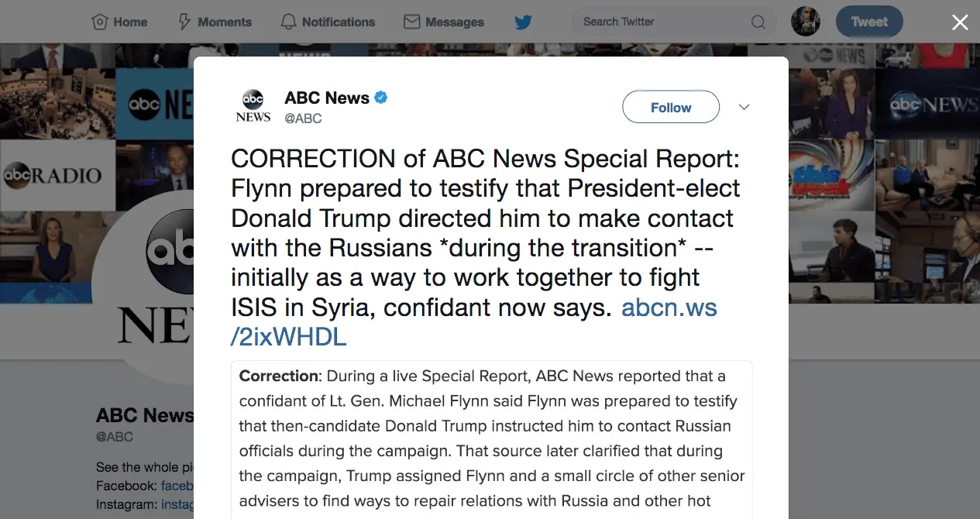The image size is (980, 519).
Task: Close the tweet overlay with the X
Action: pos(960,22)
